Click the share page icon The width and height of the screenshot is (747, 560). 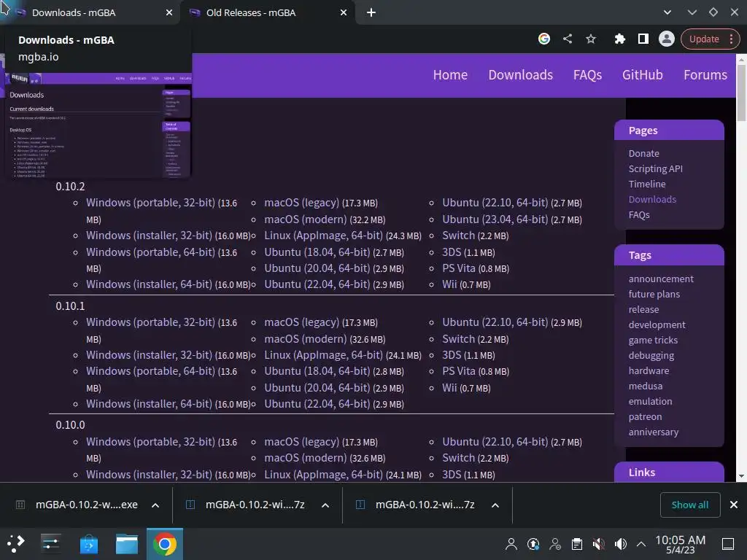click(567, 39)
